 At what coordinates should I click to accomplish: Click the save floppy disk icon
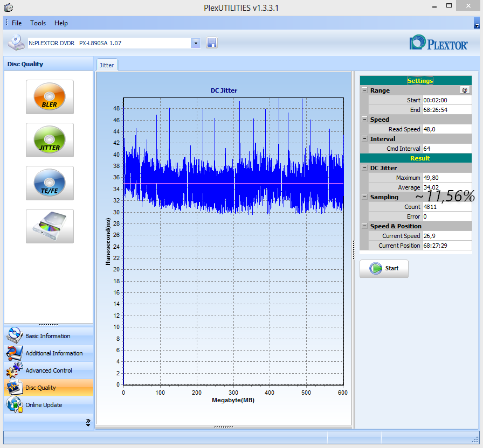point(212,43)
